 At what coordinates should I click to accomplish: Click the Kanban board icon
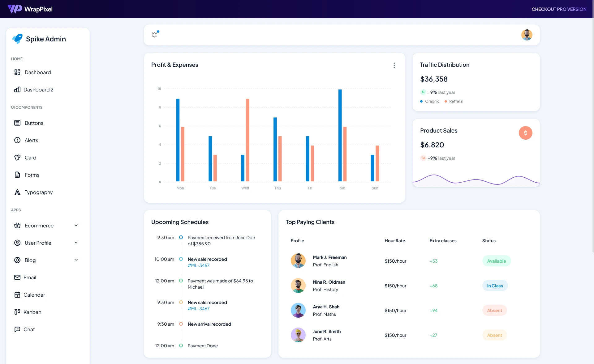18,312
